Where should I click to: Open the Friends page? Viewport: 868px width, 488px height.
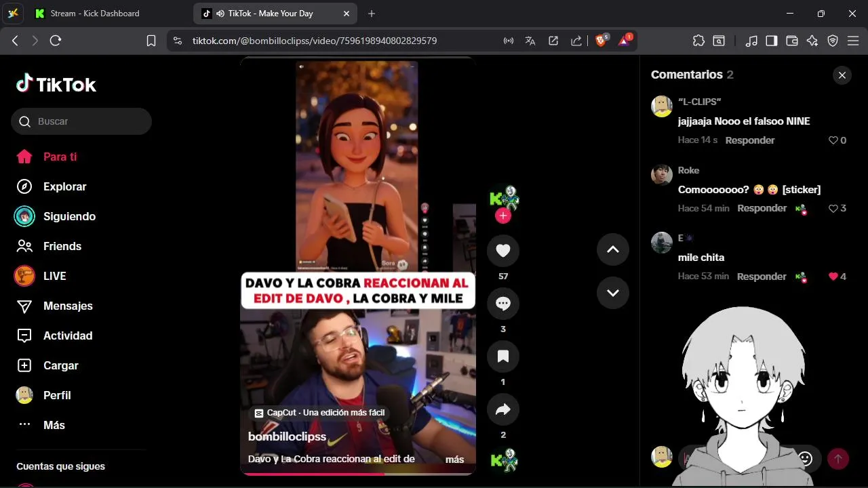48,246
